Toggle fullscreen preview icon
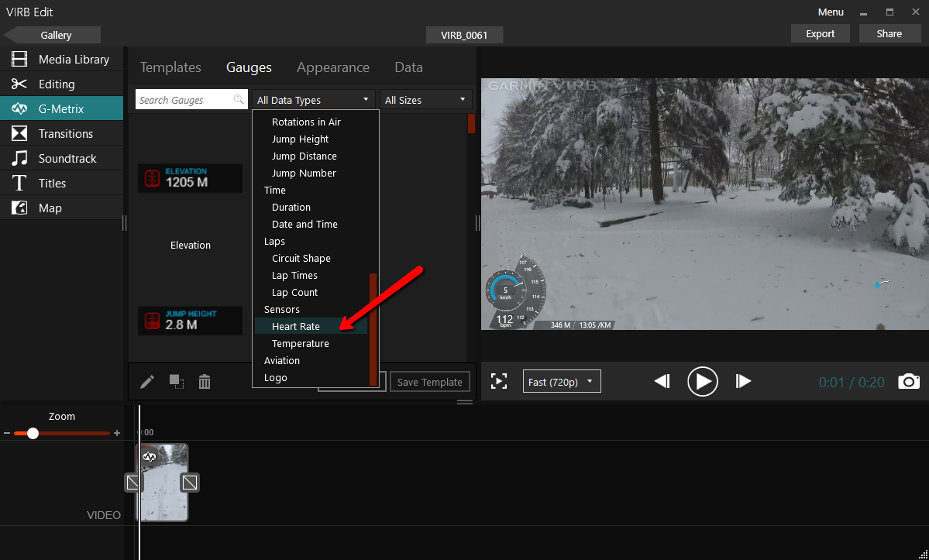 pos(499,381)
